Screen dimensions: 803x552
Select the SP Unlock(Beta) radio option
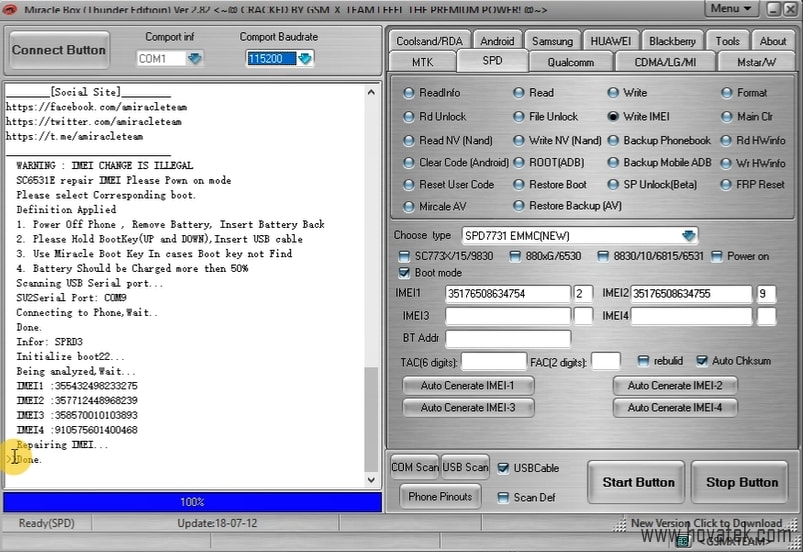[613, 184]
